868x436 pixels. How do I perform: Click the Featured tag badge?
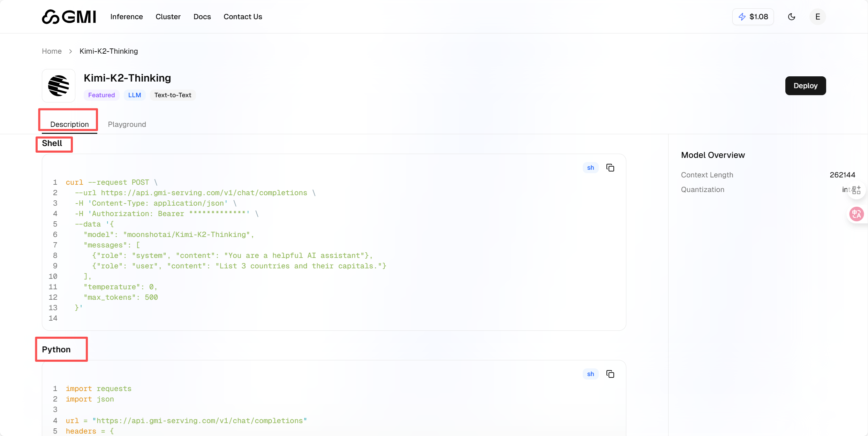point(101,95)
